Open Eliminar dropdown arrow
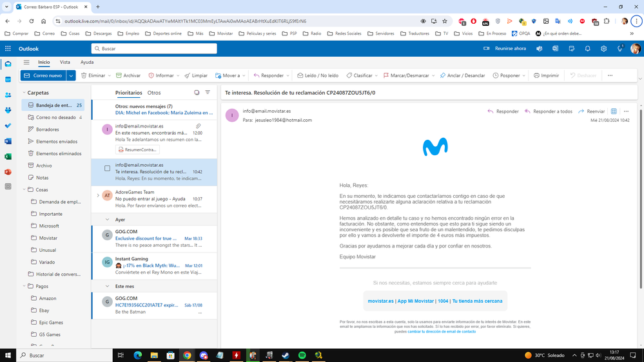644x362 pixels. click(109, 75)
